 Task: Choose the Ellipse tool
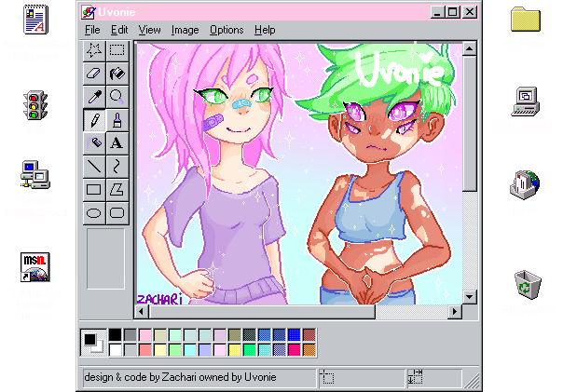click(x=94, y=213)
